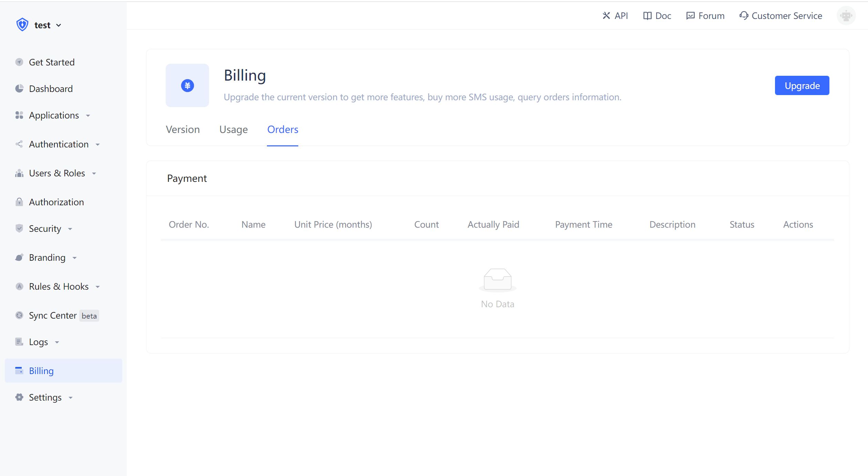Switch to the Version tab
868x476 pixels.
(183, 130)
